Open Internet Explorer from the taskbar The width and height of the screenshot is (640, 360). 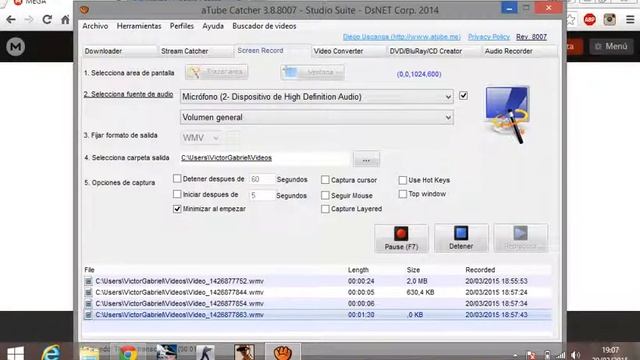tap(51, 353)
